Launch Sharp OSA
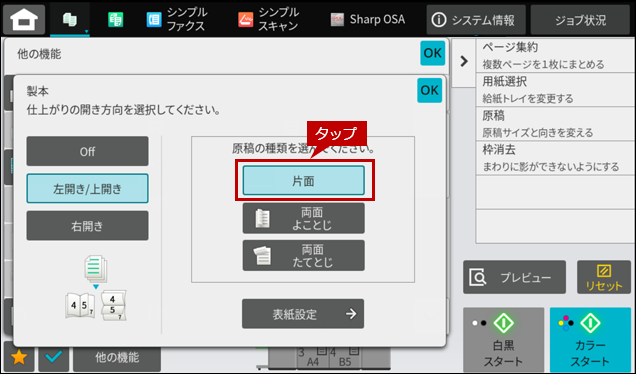The height and width of the screenshot is (374, 636). pos(367,19)
